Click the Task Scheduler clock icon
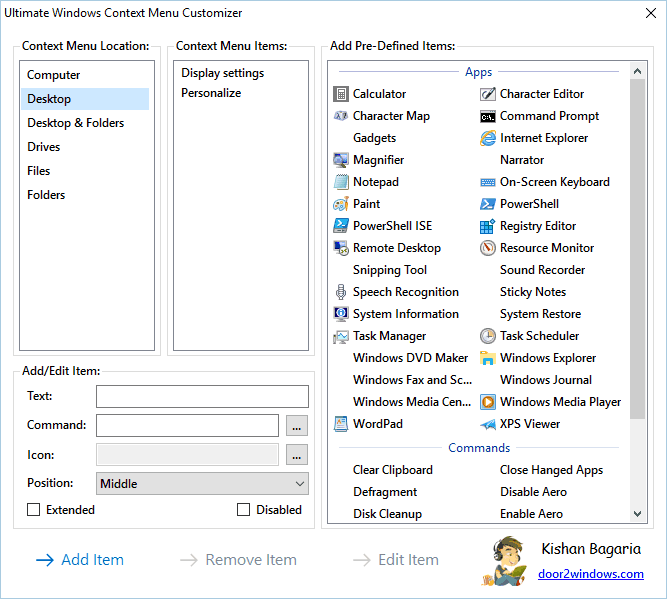Viewport: 667px width, 599px height. click(x=487, y=336)
